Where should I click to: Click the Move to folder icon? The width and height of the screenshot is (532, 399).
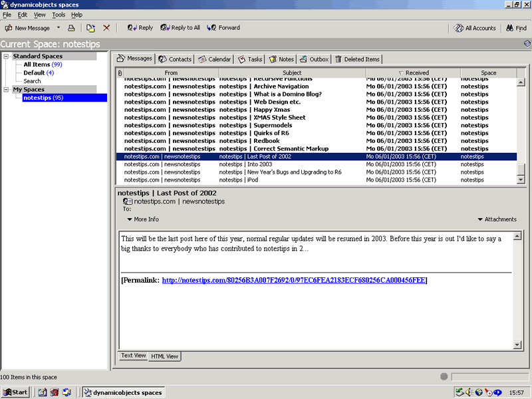[x=90, y=28]
